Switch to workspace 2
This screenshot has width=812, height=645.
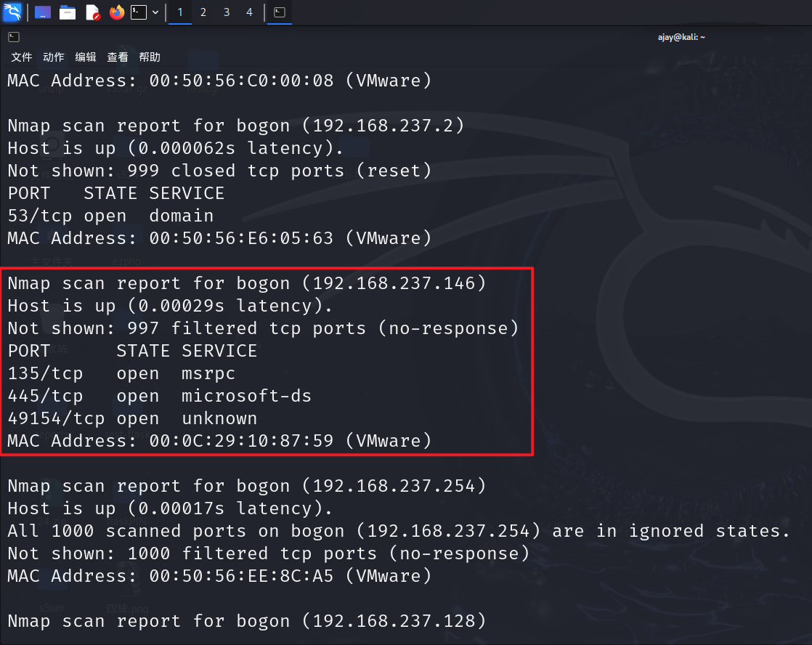click(203, 12)
